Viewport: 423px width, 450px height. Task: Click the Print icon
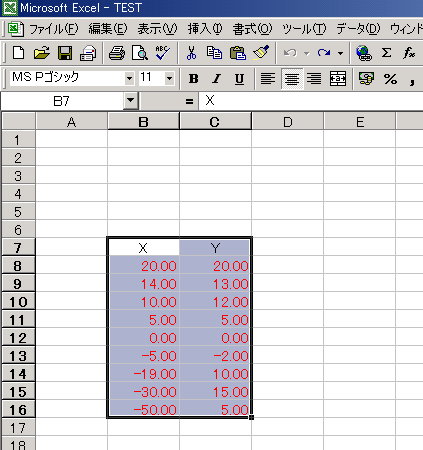tap(117, 53)
